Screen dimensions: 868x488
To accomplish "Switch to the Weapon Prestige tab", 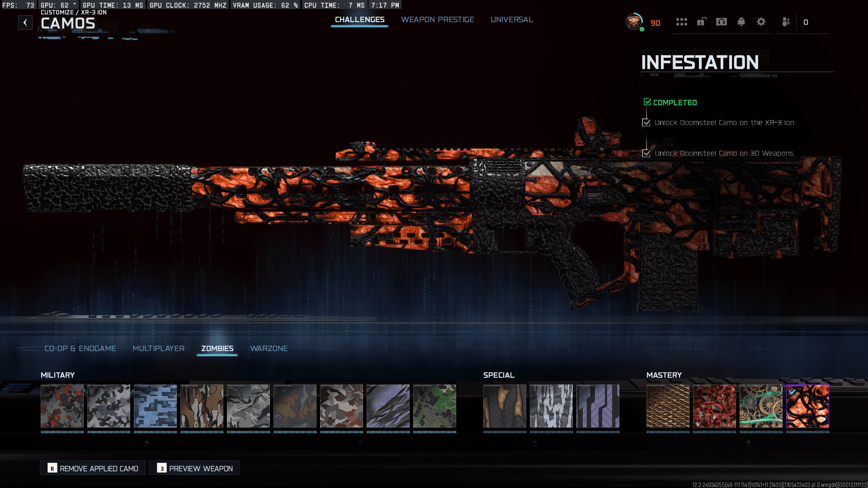I will 437,19.
